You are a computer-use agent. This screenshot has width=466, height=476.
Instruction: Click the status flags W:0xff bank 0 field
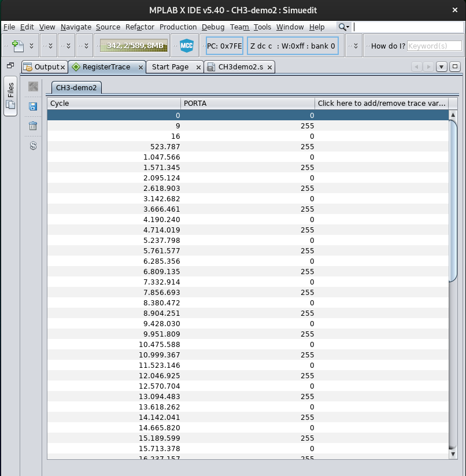pyautogui.click(x=293, y=46)
